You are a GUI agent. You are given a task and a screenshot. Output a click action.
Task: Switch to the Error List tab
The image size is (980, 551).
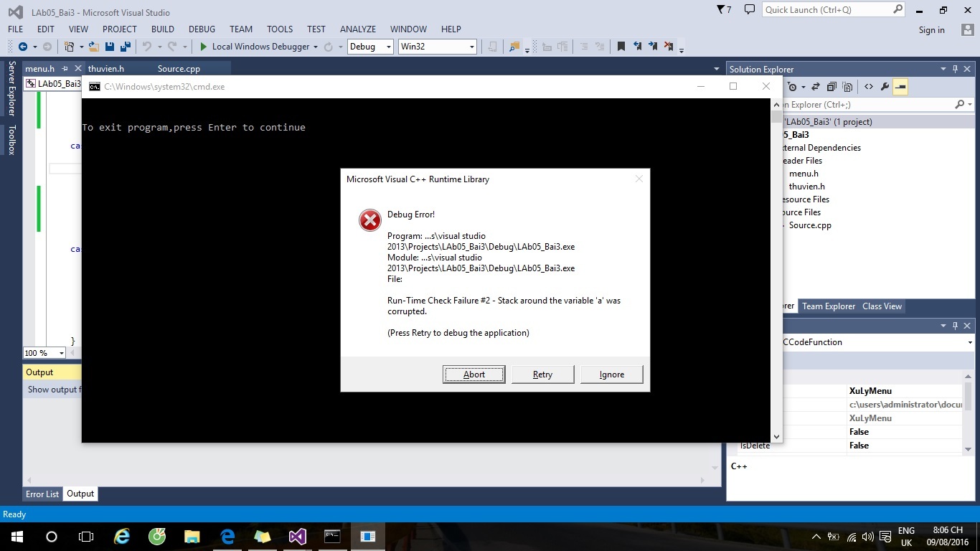[42, 494]
